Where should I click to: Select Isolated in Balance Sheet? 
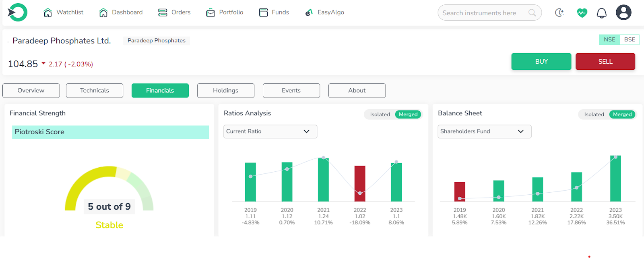[x=594, y=114]
